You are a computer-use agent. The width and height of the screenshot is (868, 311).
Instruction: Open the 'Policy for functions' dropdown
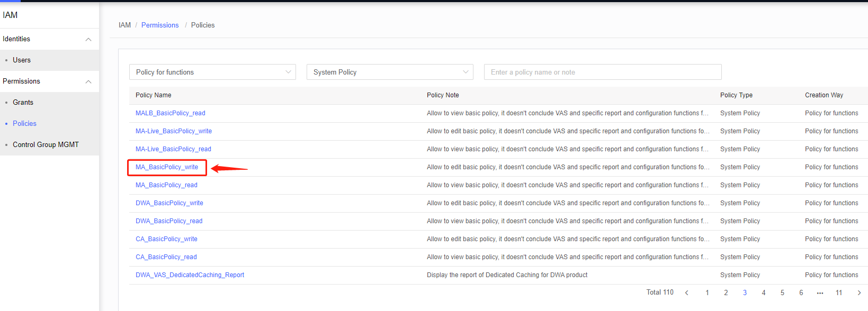[x=212, y=72]
